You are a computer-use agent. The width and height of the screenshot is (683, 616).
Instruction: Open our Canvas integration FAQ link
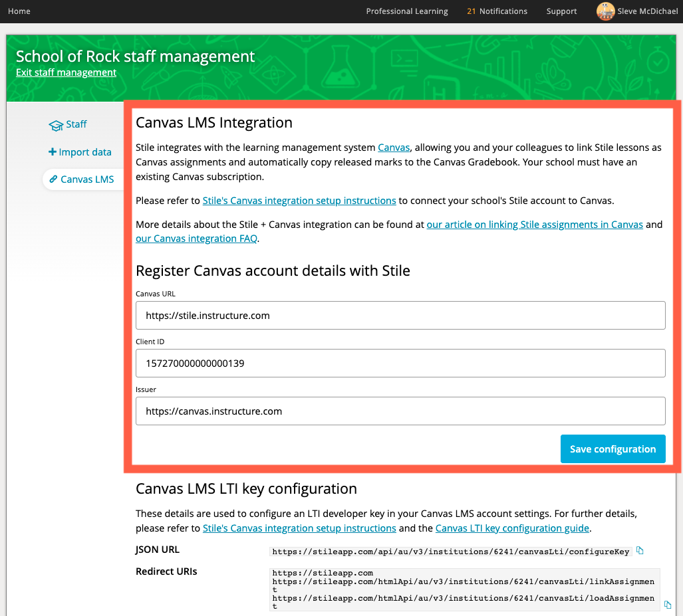point(196,239)
